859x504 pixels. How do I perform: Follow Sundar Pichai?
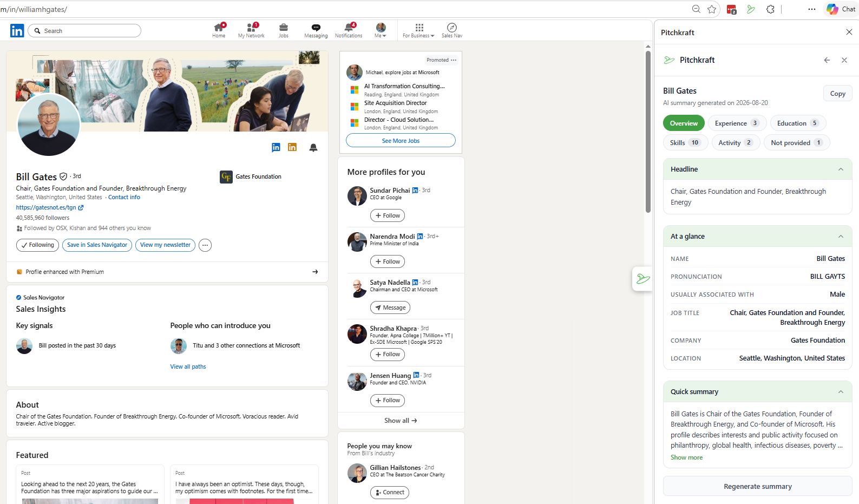[388, 215]
